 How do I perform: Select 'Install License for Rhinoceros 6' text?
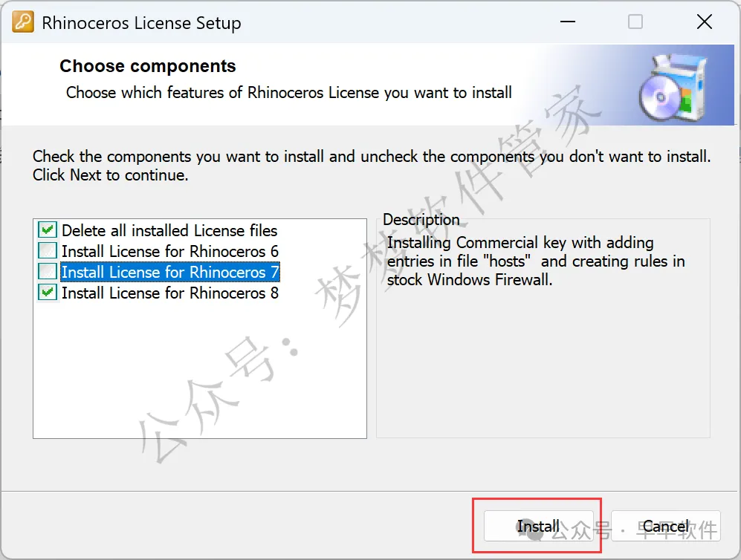pyautogui.click(x=170, y=251)
